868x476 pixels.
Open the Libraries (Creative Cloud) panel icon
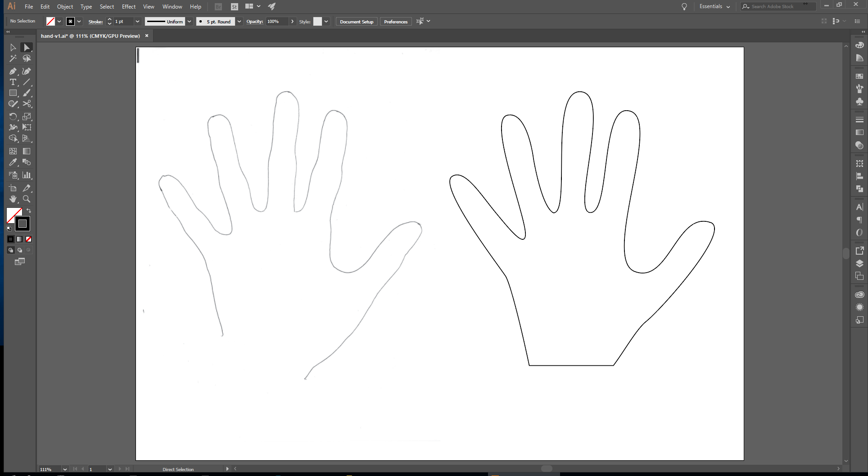tap(859, 295)
